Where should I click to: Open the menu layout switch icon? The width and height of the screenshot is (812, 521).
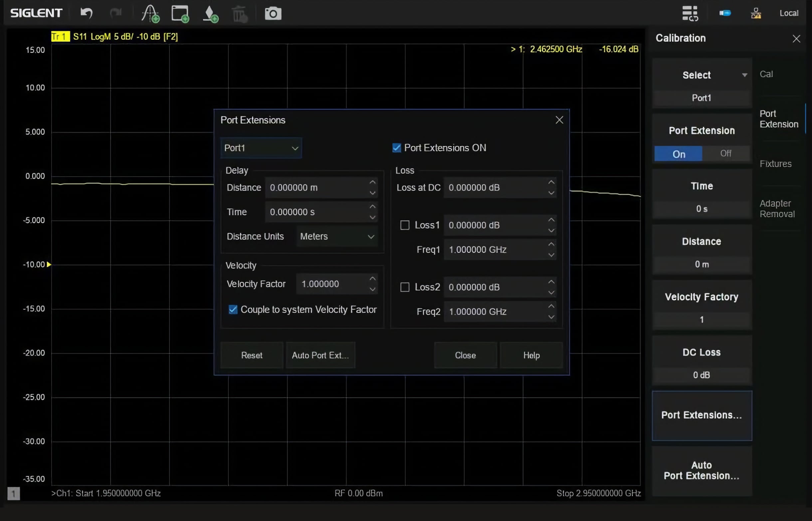[x=690, y=13]
